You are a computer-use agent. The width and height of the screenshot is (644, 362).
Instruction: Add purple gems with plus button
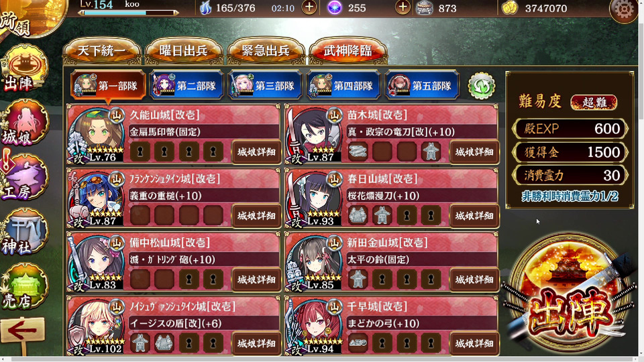click(402, 7)
